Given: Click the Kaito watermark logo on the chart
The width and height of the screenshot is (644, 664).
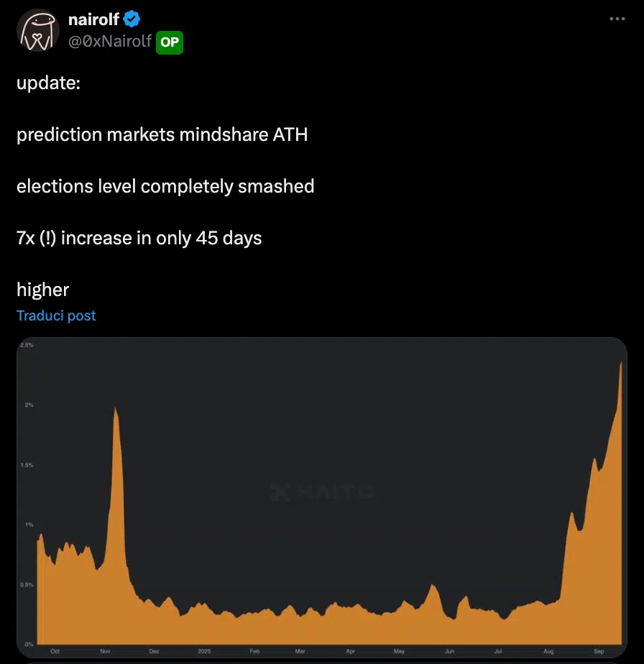Looking at the screenshot, I should point(322,492).
